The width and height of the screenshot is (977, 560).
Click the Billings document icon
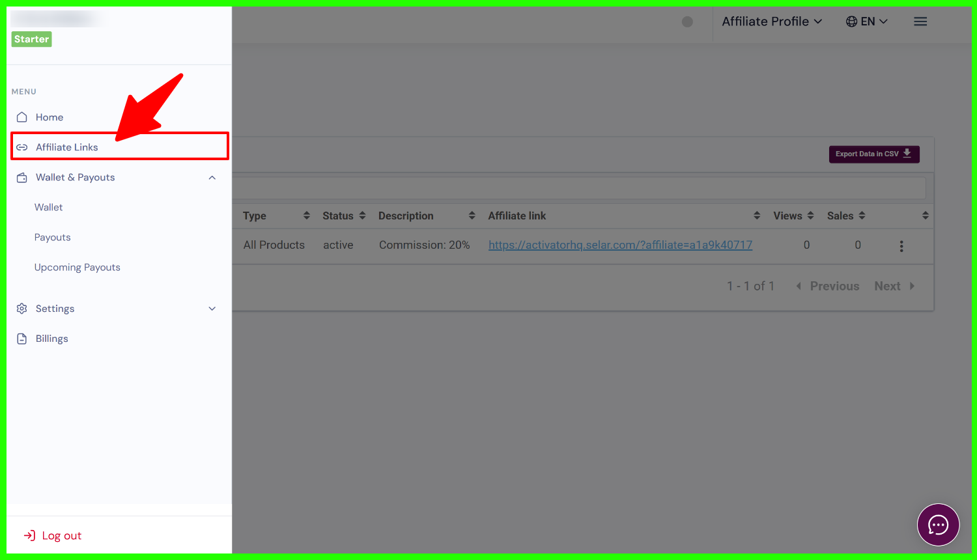pos(22,339)
